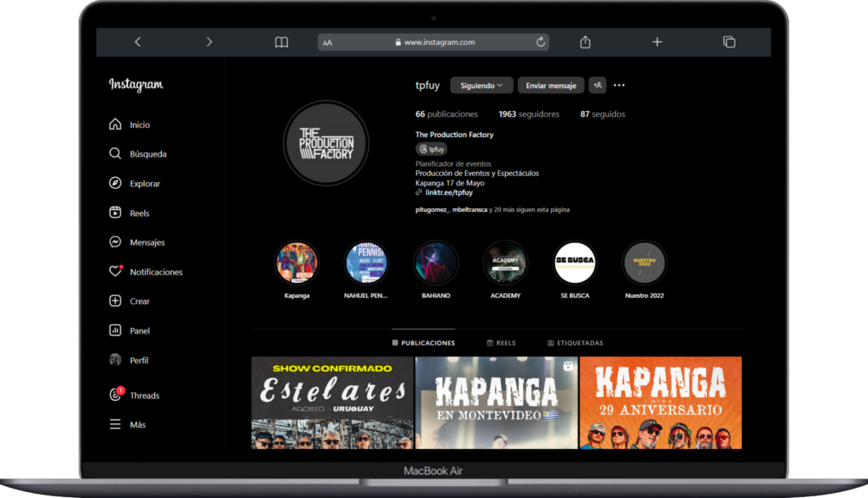Open Explorar compass in sidebar
Screen dimensions: 868x498
tap(135, 183)
